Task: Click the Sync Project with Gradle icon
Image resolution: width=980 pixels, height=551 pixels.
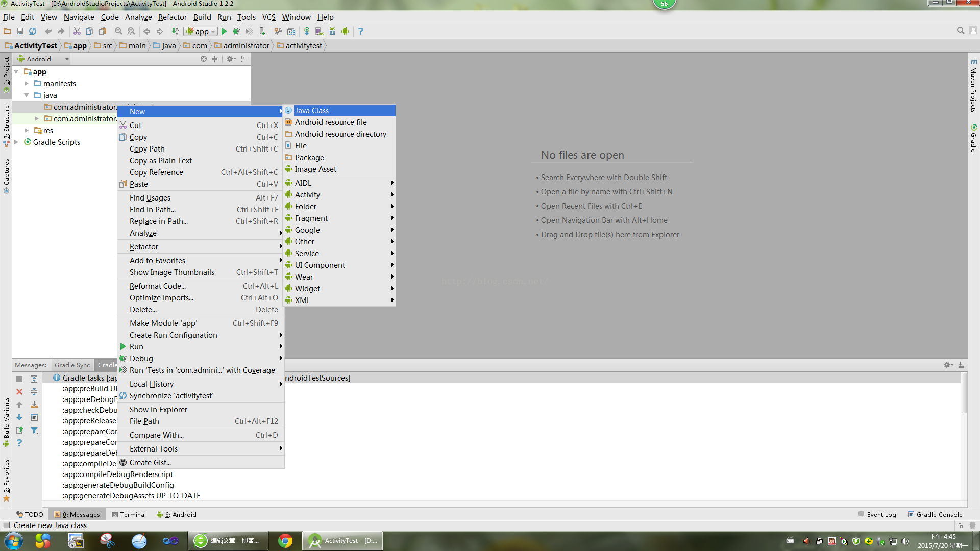Action: coord(307,31)
